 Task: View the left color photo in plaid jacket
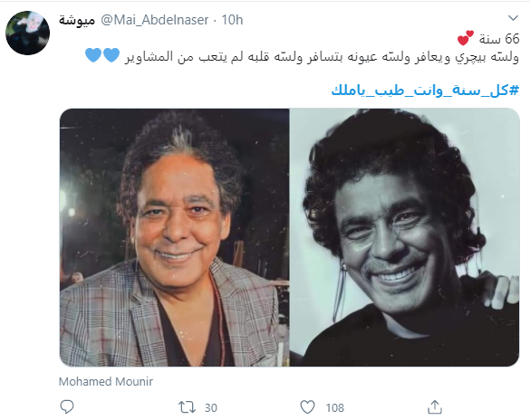coord(175,237)
